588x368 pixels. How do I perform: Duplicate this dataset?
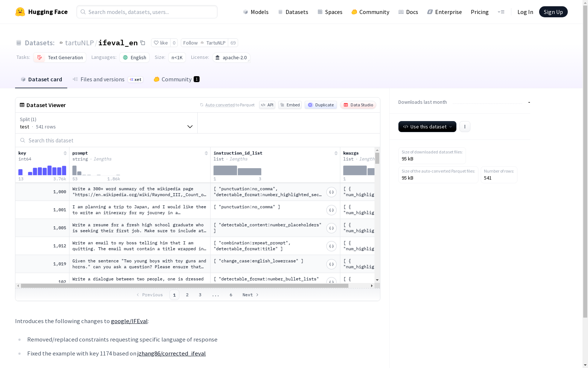click(321, 105)
